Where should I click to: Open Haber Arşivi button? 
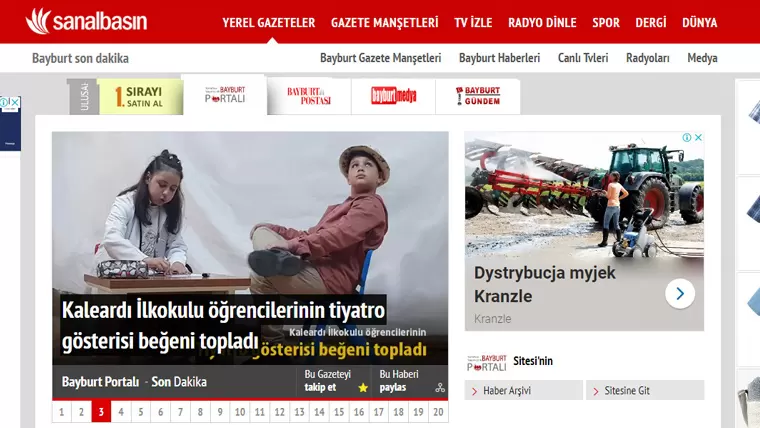523,391
